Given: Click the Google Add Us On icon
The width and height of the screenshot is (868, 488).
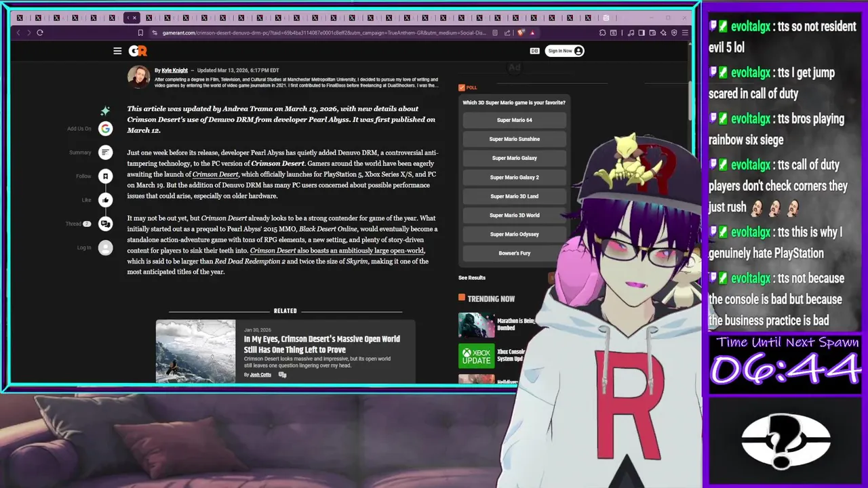Looking at the screenshot, I should point(105,129).
